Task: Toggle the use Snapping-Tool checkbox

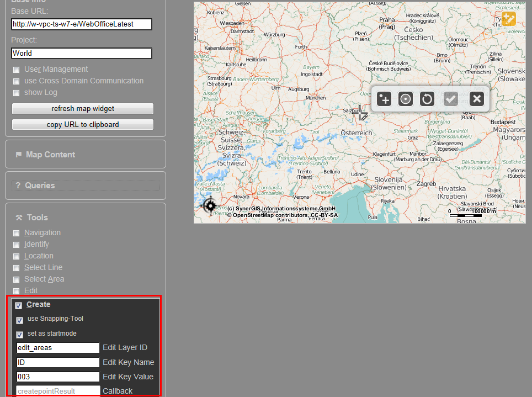Action: pyautogui.click(x=19, y=319)
